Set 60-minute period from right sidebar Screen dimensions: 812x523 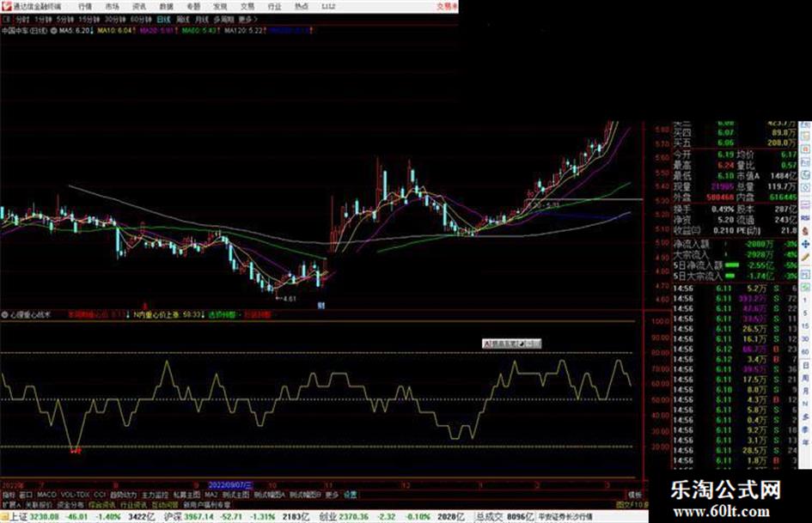(x=805, y=352)
